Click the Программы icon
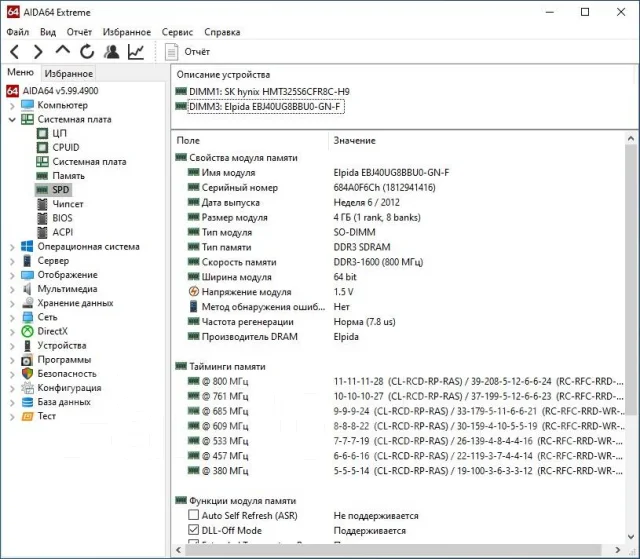The width and height of the screenshot is (640, 559). pos(27,360)
